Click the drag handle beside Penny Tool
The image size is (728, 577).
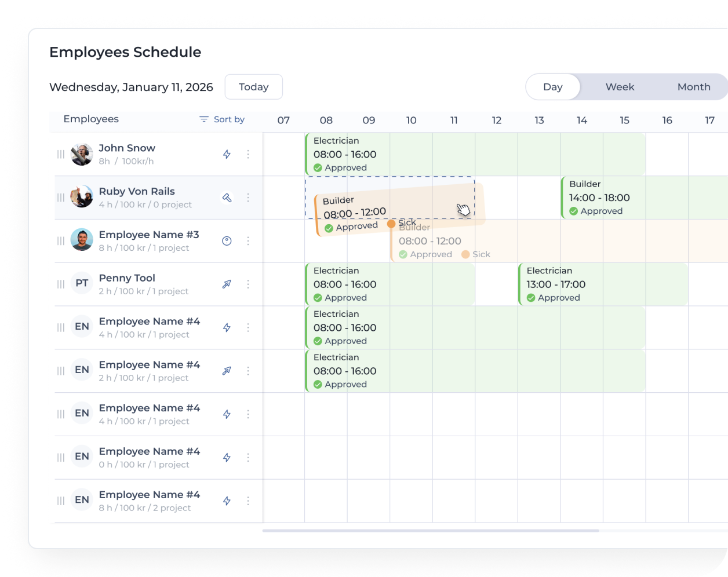click(61, 284)
